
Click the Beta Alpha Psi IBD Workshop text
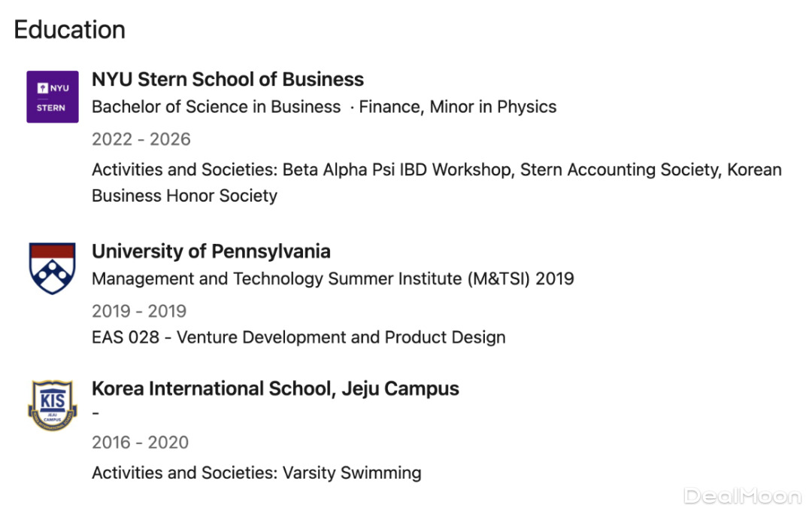click(x=396, y=170)
